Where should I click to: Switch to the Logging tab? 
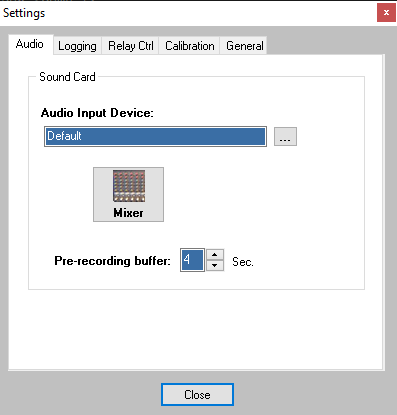click(x=77, y=46)
